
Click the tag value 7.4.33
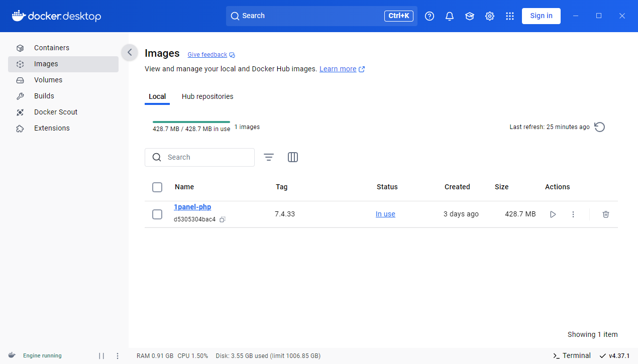[x=285, y=214]
